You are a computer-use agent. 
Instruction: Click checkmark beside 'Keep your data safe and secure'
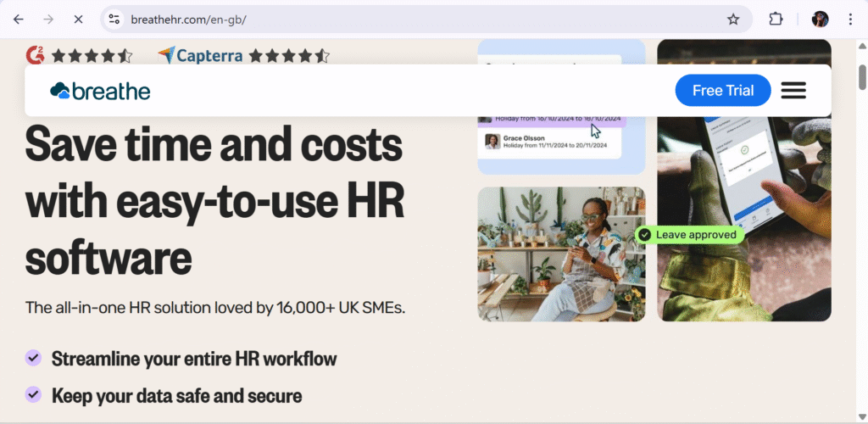(33, 394)
